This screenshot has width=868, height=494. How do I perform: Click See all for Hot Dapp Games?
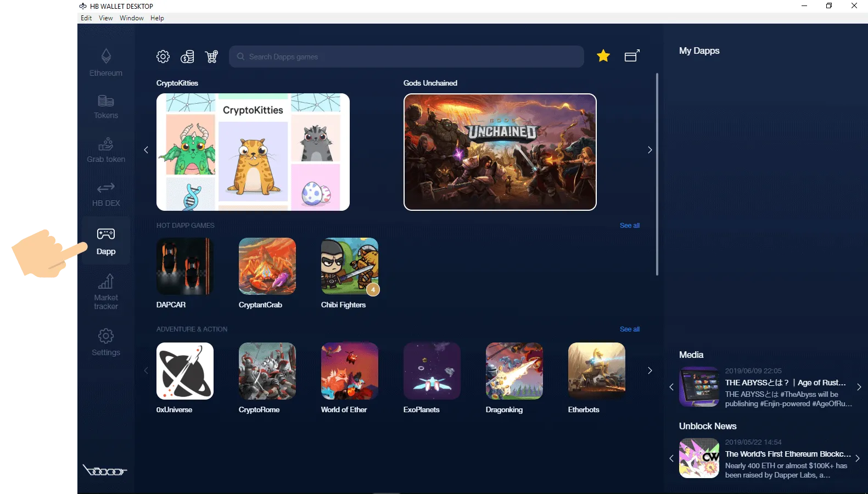click(629, 226)
